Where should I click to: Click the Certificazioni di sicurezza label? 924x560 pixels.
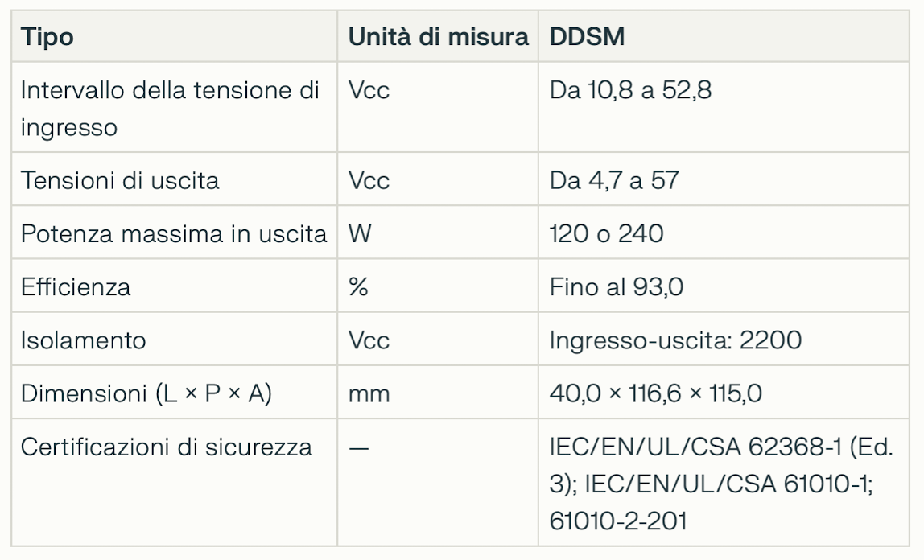click(x=166, y=447)
